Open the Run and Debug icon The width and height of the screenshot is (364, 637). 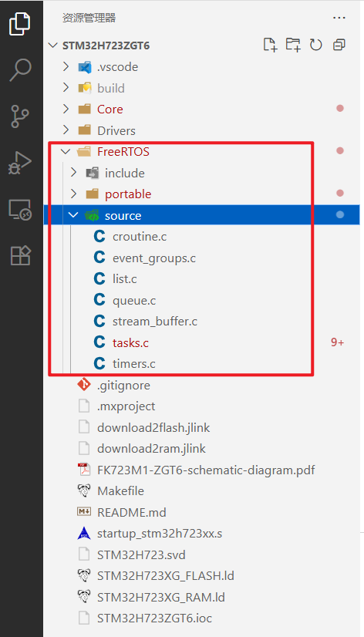click(x=20, y=163)
